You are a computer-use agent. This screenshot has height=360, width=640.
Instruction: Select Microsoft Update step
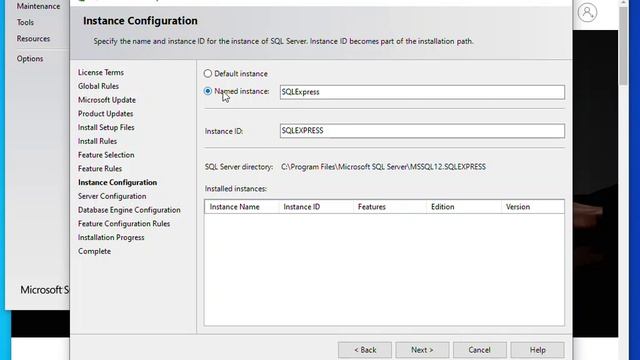pos(107,100)
